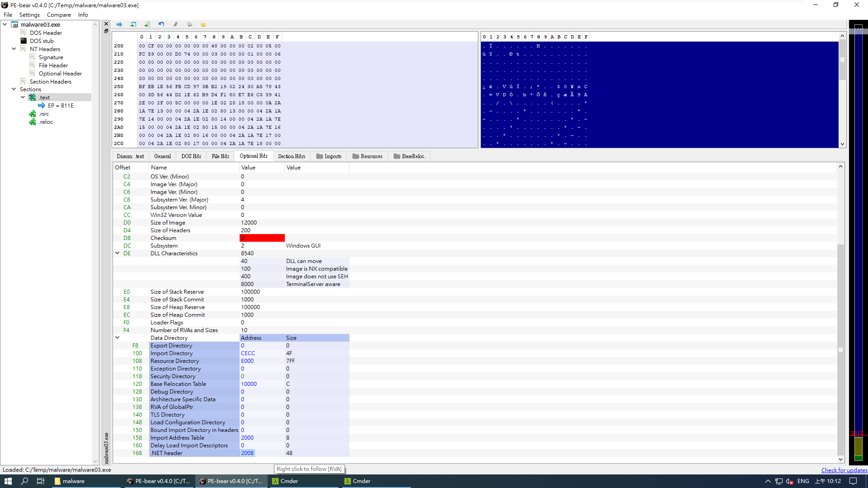Image resolution: width=868 pixels, height=488 pixels.
Task: Collapse the NT Headers tree node
Action: [x=14, y=49]
